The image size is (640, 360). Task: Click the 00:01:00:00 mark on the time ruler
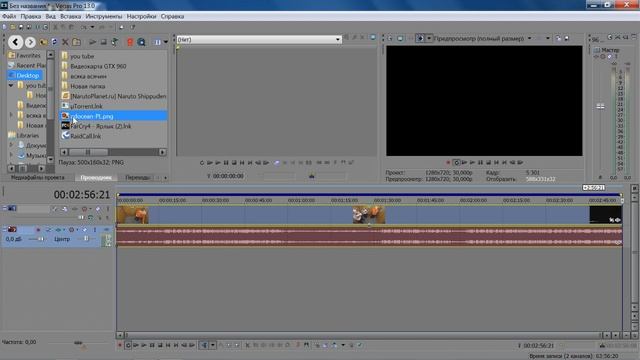pos(301,200)
